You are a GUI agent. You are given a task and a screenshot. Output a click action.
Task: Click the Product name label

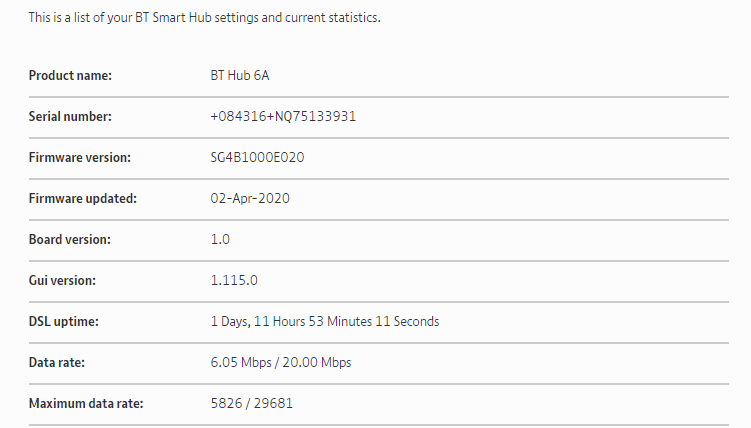[x=70, y=75]
